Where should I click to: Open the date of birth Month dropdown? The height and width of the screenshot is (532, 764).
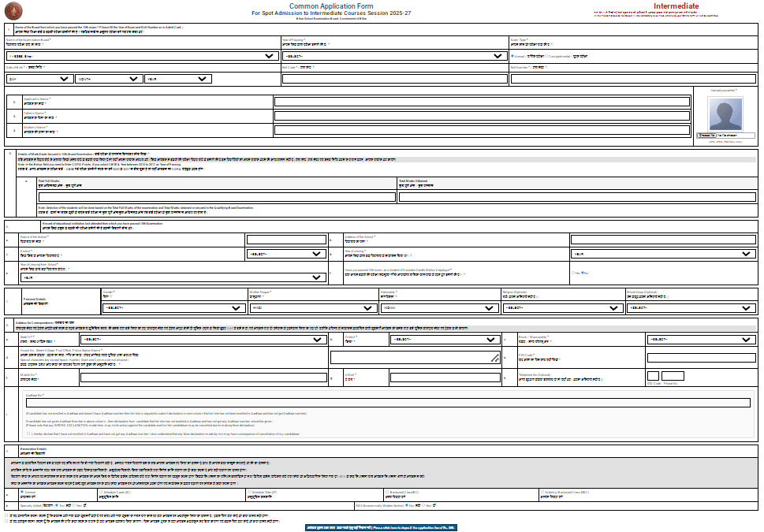tap(107, 79)
